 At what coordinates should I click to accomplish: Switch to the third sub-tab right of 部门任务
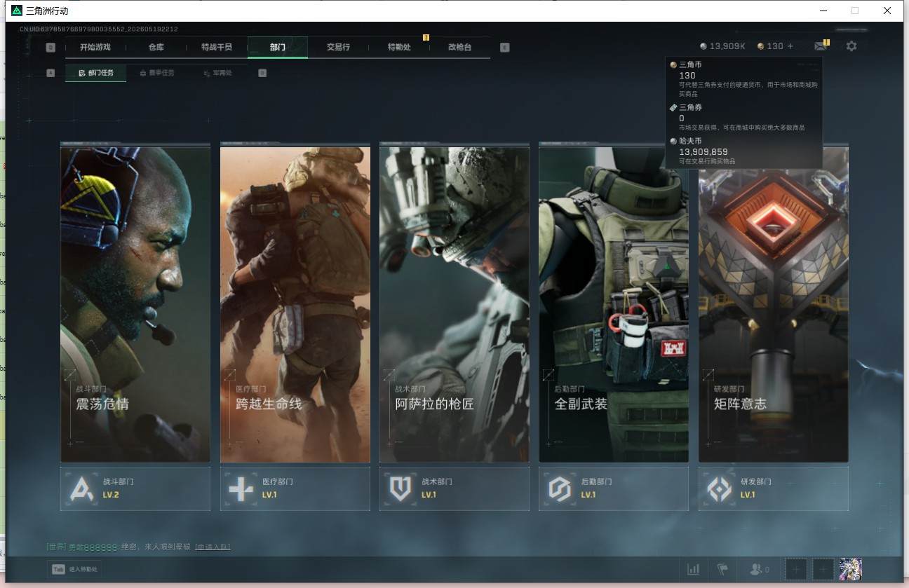pos(217,73)
